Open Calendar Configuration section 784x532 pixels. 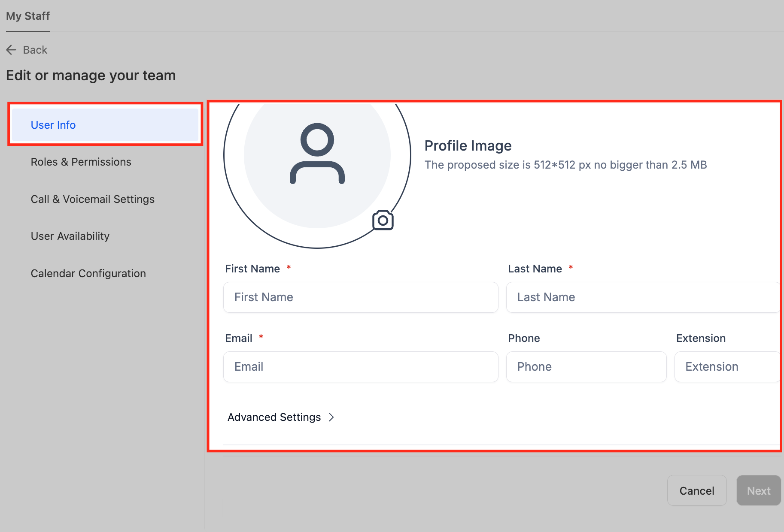[88, 273]
